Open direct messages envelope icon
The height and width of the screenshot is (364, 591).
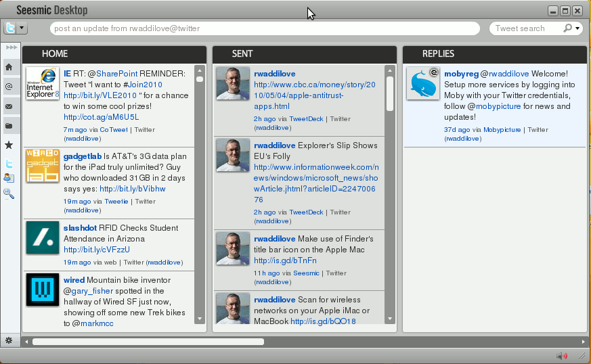[9, 106]
